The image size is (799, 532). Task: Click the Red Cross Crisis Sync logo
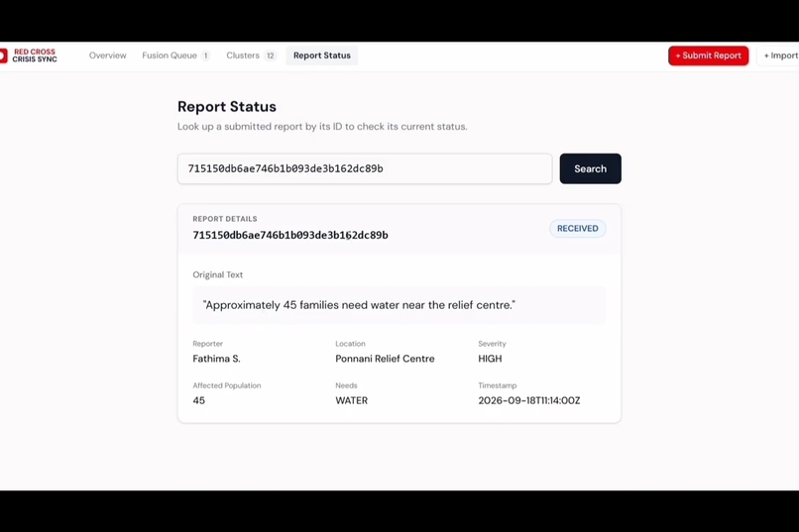(x=29, y=55)
